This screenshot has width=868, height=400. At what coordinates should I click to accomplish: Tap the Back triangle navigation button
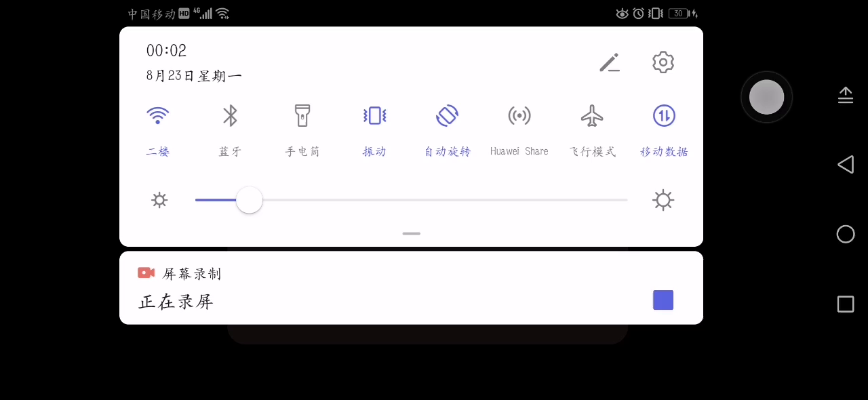pyautogui.click(x=846, y=165)
